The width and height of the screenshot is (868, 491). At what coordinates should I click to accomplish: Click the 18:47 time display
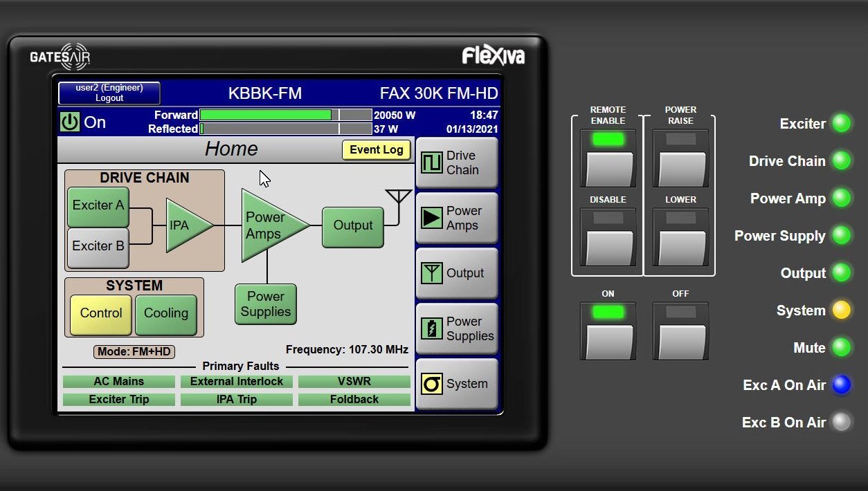point(484,115)
